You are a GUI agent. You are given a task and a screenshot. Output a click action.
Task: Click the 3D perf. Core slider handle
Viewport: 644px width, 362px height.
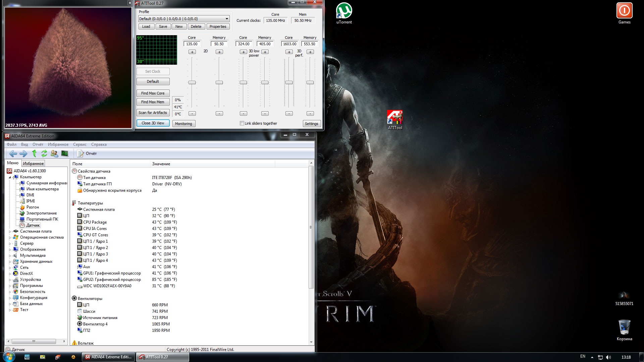(289, 82)
